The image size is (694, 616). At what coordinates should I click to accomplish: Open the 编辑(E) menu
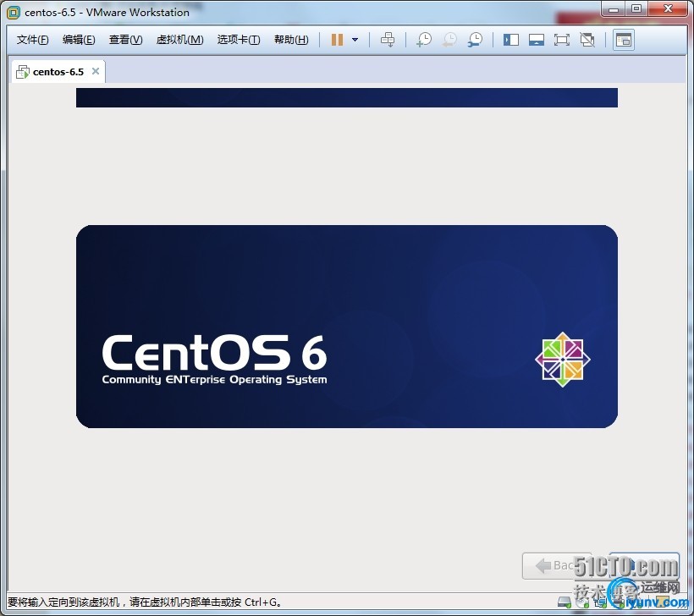point(79,40)
